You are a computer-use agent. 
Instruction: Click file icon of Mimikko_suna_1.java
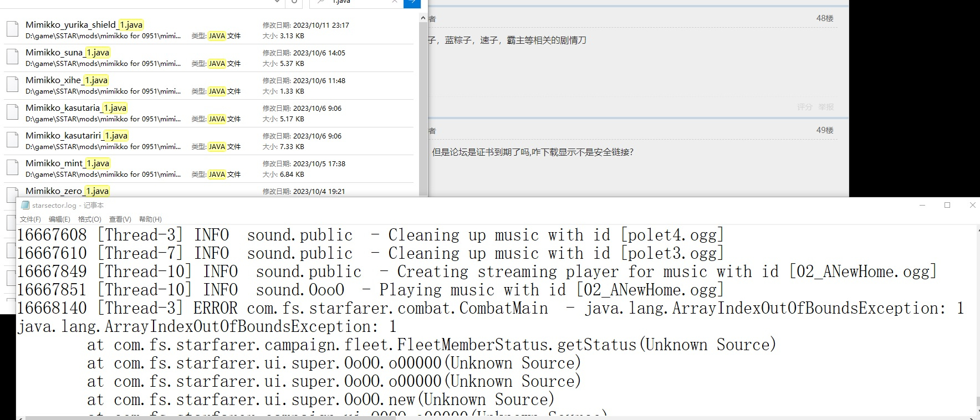click(12, 57)
